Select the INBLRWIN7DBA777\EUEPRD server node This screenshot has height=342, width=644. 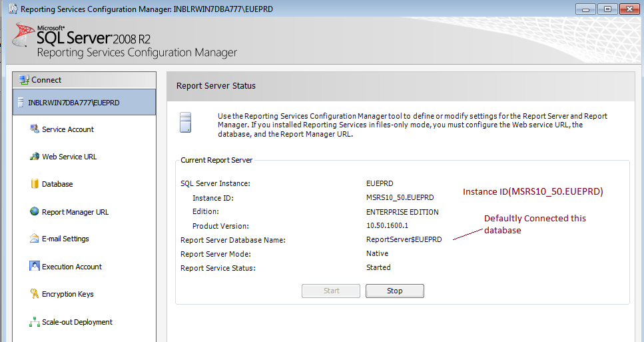[x=84, y=103]
